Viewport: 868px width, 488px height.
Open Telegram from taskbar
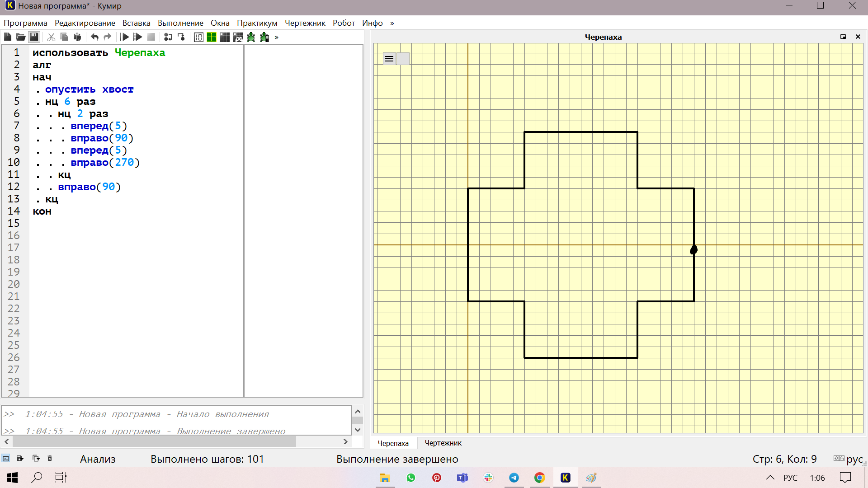click(x=514, y=478)
